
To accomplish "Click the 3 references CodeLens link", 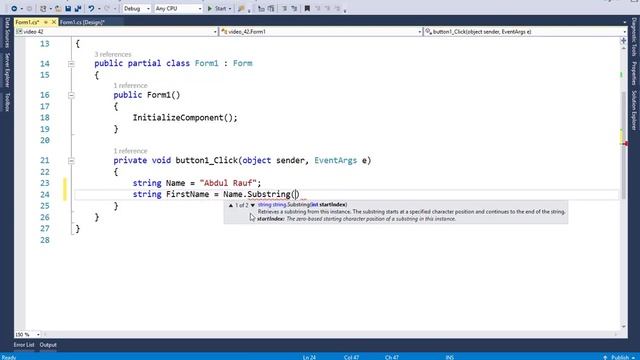I will [x=113, y=54].
